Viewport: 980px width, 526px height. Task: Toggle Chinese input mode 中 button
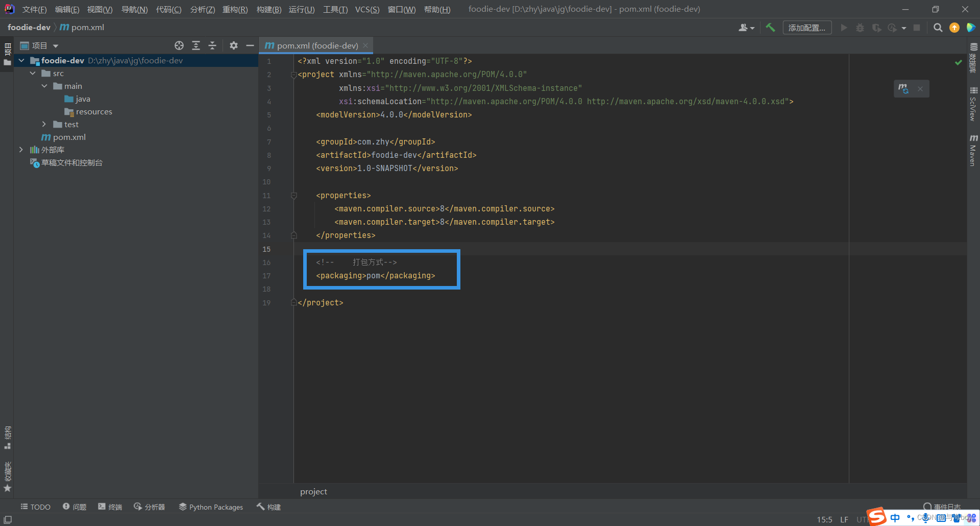pos(895,518)
